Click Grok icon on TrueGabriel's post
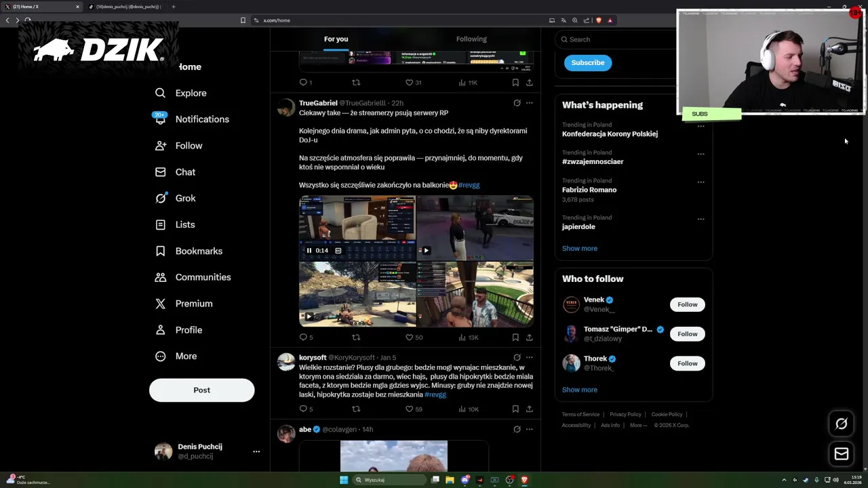 pyautogui.click(x=517, y=103)
